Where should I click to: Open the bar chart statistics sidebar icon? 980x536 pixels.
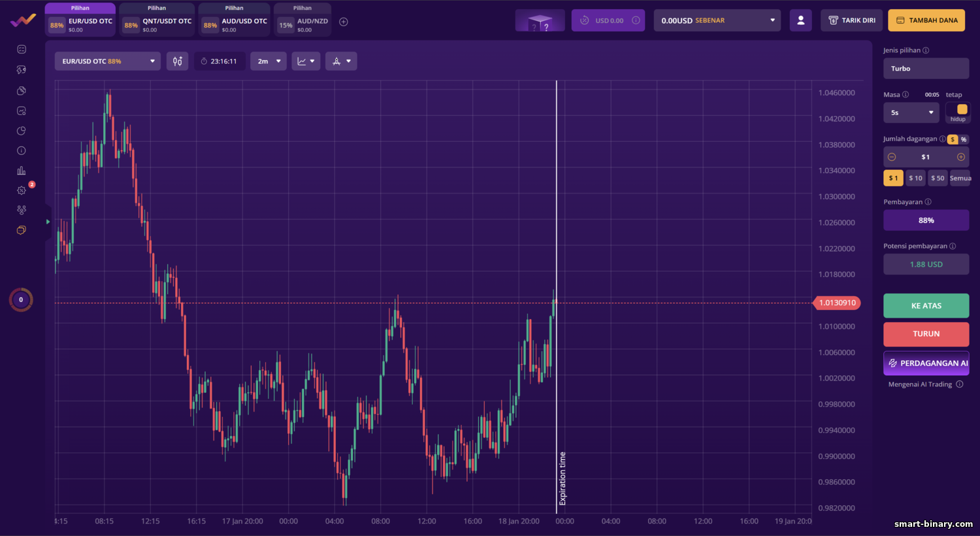(22, 171)
